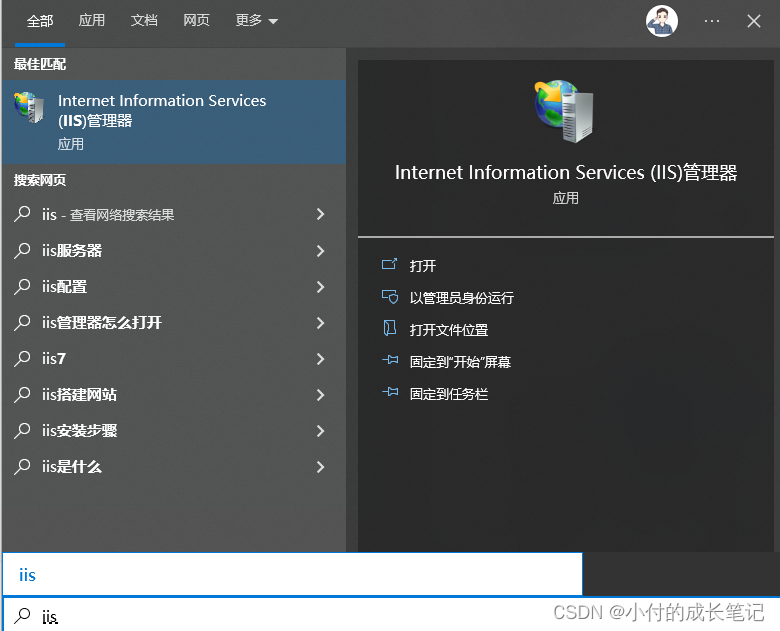Click the user avatar picture
This screenshot has height=631, width=780.
click(x=662, y=21)
